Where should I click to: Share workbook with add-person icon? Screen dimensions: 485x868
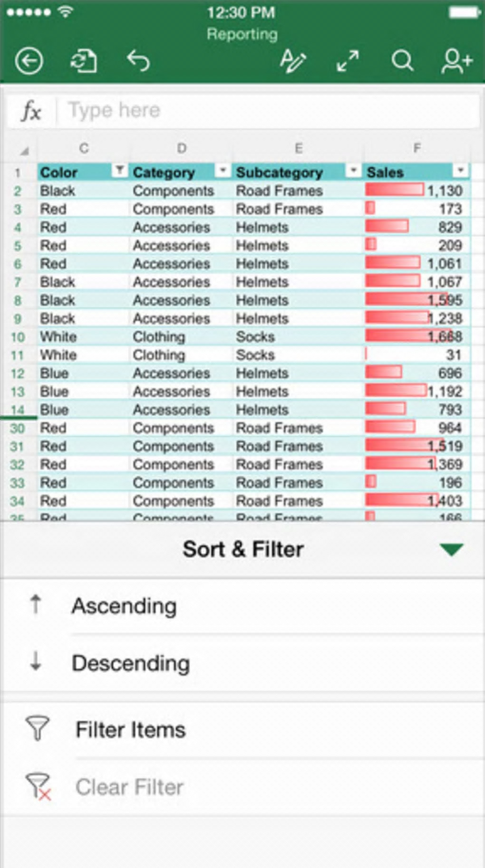point(456,61)
